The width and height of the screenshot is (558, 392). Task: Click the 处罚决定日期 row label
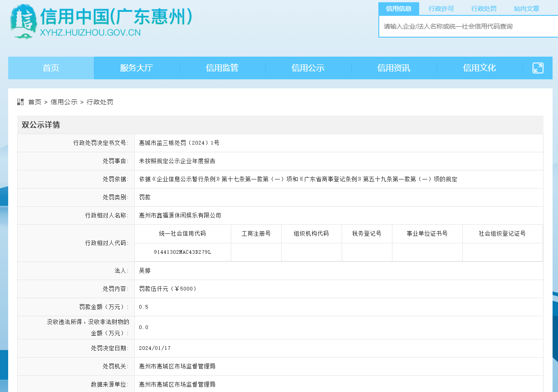click(x=110, y=348)
